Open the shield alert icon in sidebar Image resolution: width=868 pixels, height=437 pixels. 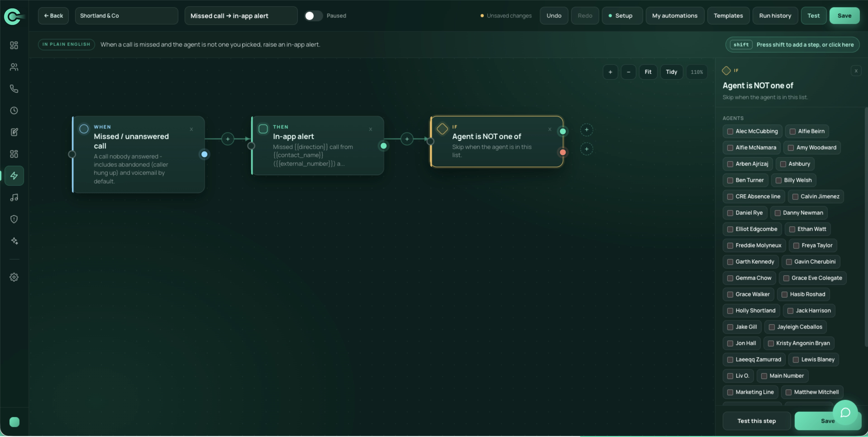coord(14,219)
